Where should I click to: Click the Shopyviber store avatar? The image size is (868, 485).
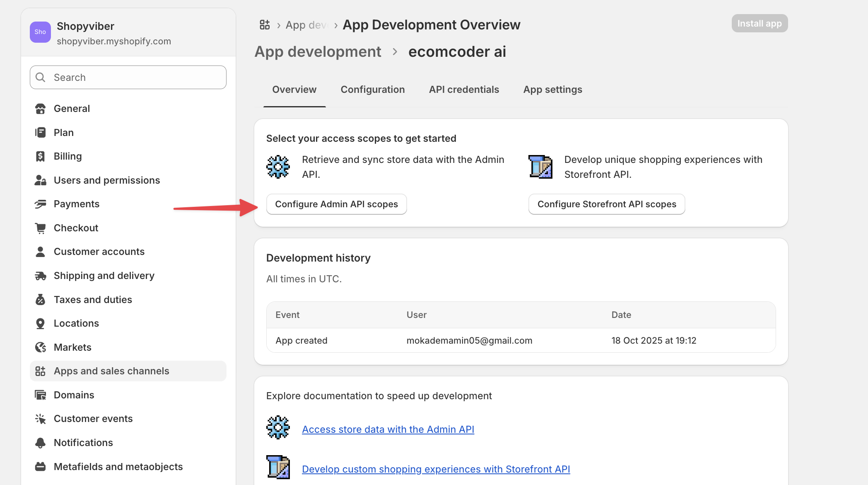(x=40, y=32)
